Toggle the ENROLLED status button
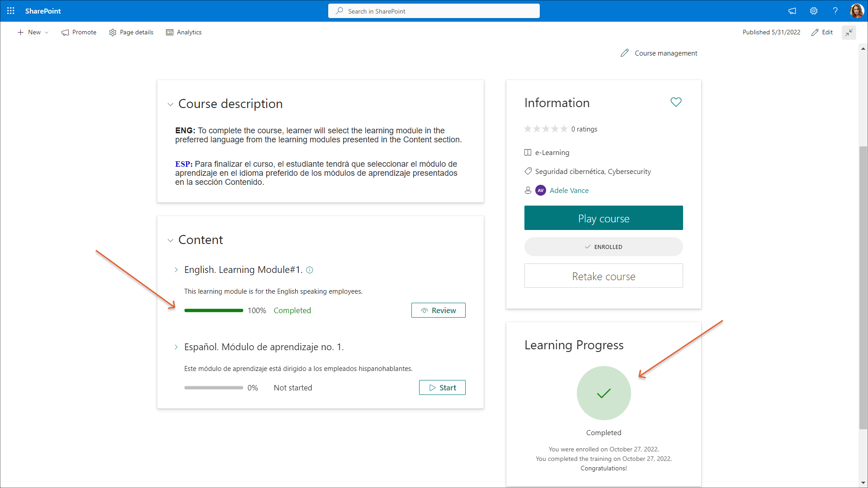The width and height of the screenshot is (868, 488). 604,247
